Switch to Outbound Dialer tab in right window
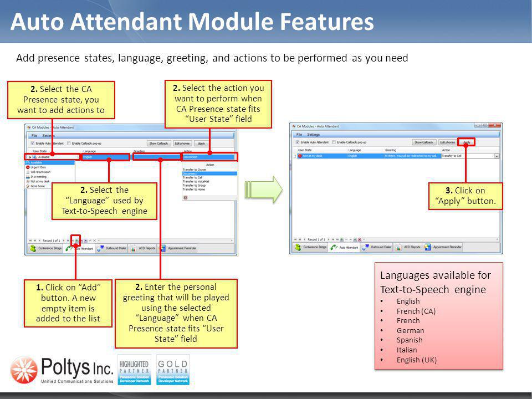532x399 pixels. click(x=377, y=247)
